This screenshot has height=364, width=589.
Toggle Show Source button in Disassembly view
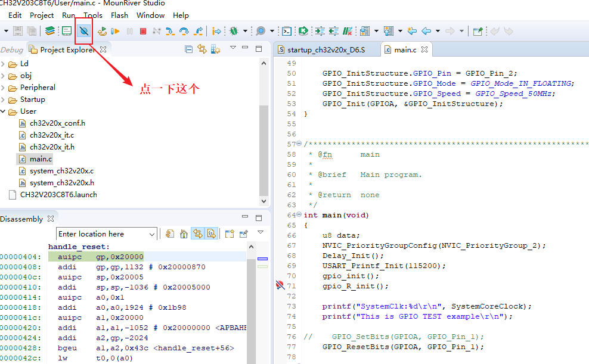point(211,234)
